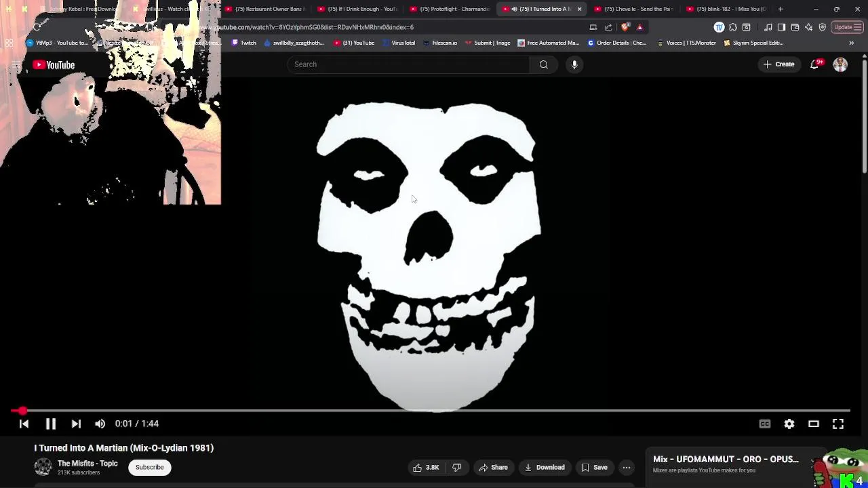The width and height of the screenshot is (868, 488).
Task: Like the video with thumbs up 3.8K
Action: (x=426, y=467)
